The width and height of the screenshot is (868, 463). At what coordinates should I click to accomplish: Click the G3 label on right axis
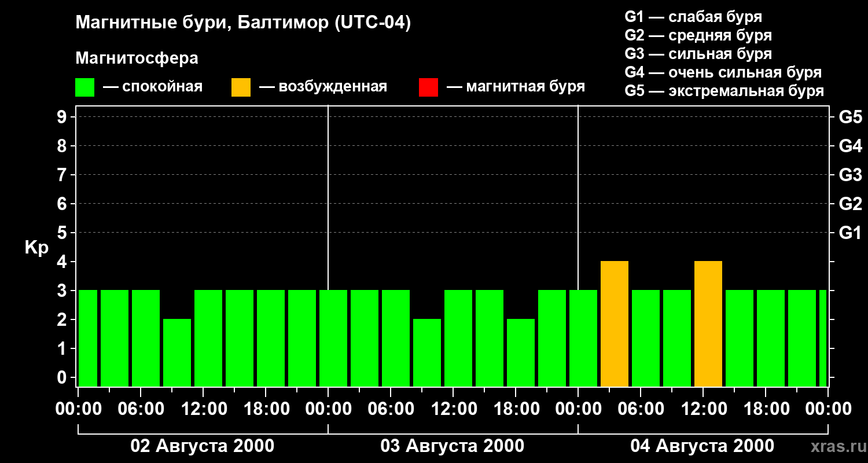click(x=850, y=175)
